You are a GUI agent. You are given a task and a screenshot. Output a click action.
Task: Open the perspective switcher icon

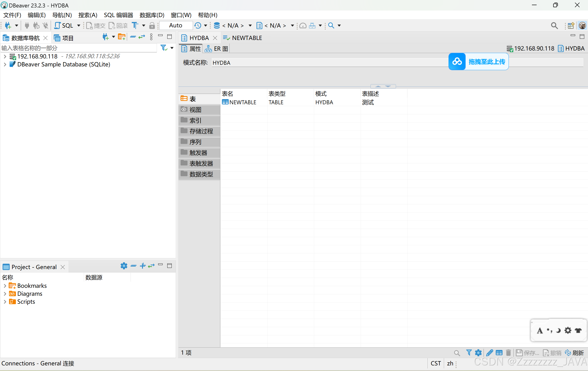(571, 25)
